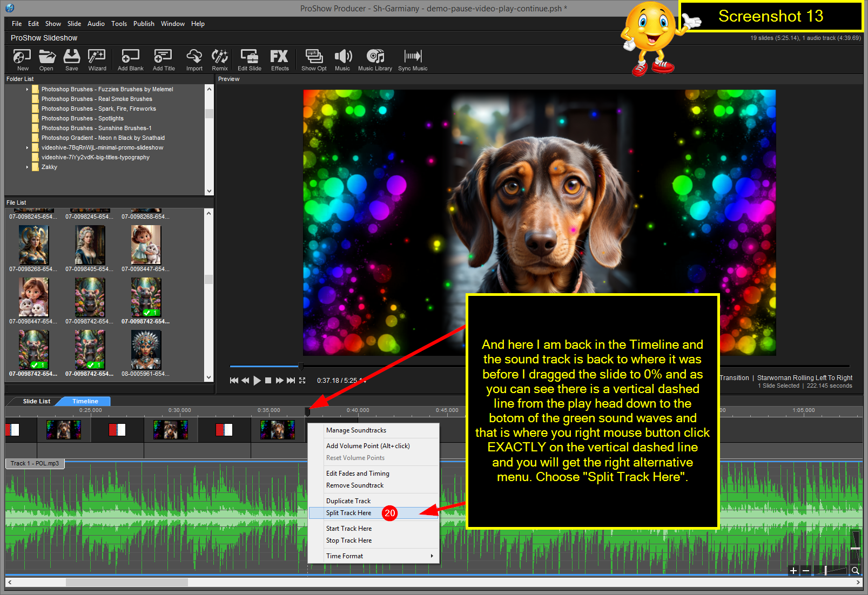The height and width of the screenshot is (595, 868).
Task: Click scroll down arrow in File List
Action: (209, 377)
